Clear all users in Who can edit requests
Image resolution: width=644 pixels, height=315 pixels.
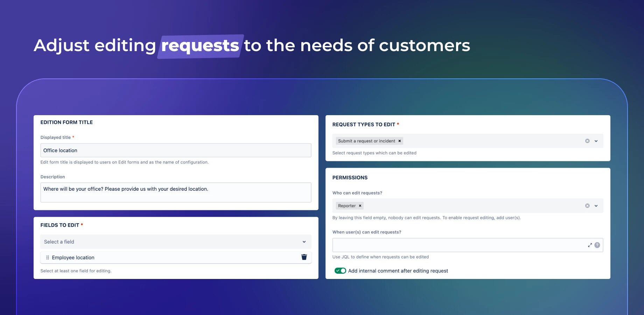(587, 206)
